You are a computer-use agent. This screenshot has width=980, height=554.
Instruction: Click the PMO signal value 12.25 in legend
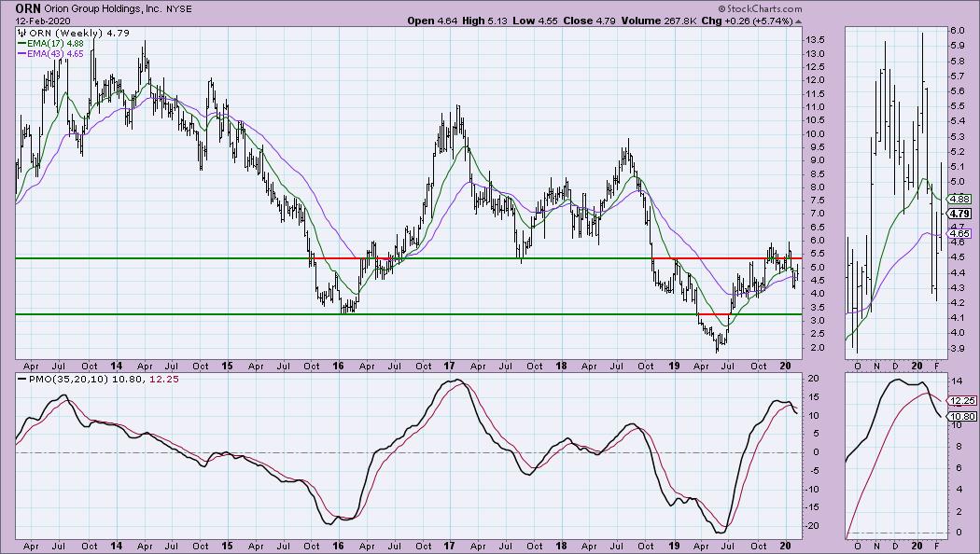point(164,379)
